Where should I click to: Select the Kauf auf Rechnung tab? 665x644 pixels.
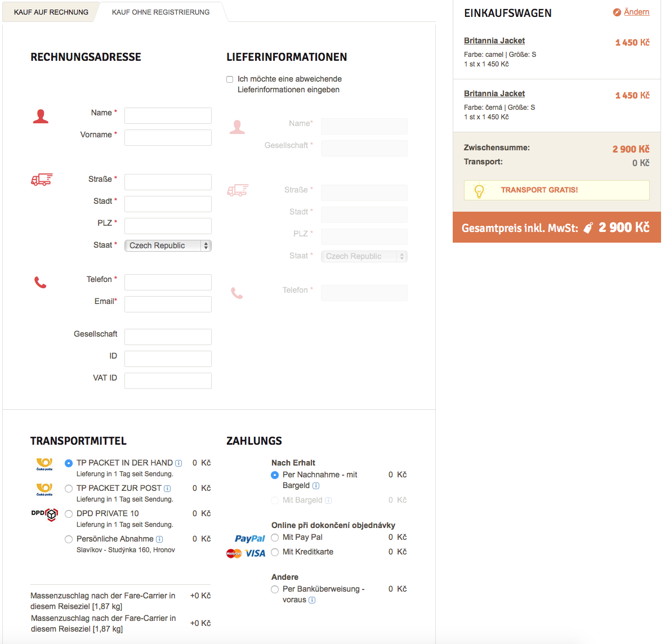pyautogui.click(x=51, y=12)
